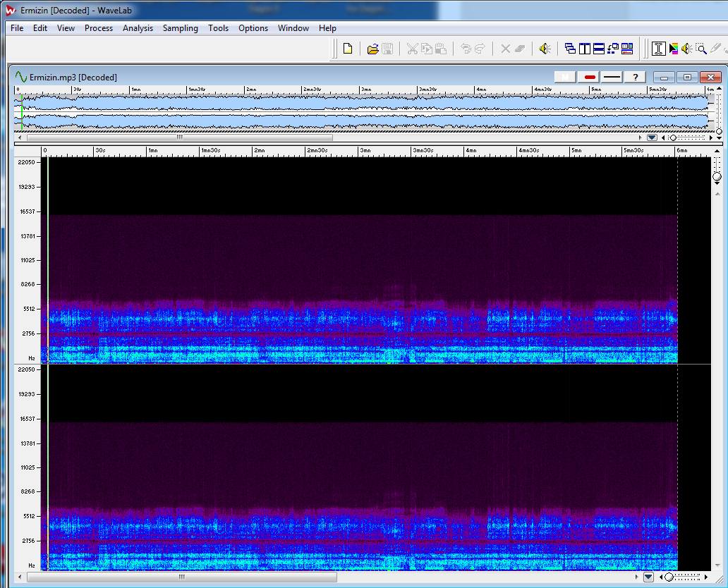
Task: Click the question mark help button
Action: tap(635, 77)
